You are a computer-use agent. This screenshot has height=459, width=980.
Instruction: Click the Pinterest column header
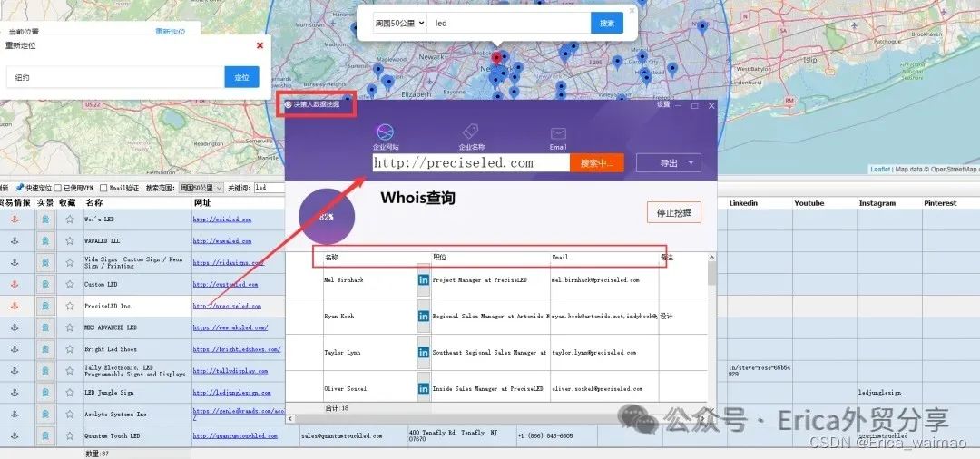(940, 203)
